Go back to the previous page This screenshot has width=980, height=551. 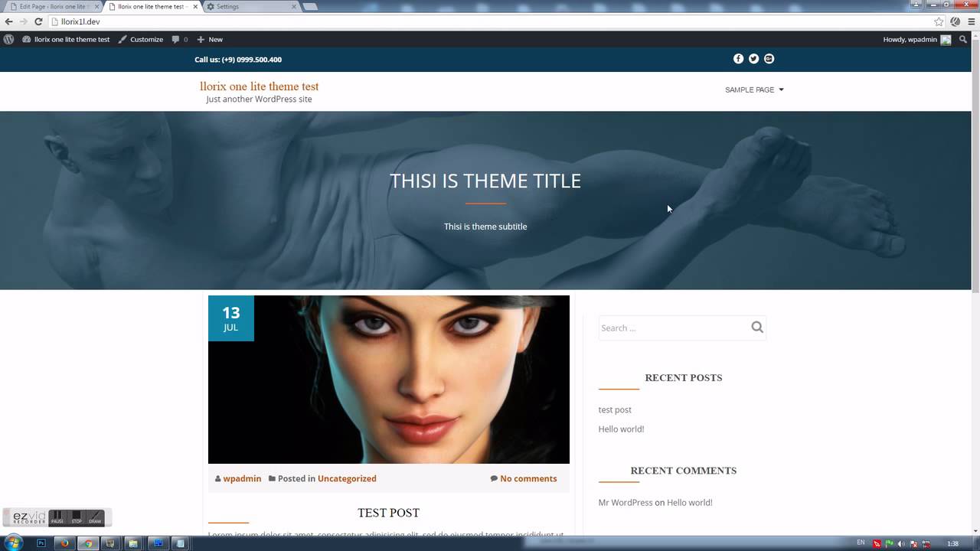tap(8, 21)
